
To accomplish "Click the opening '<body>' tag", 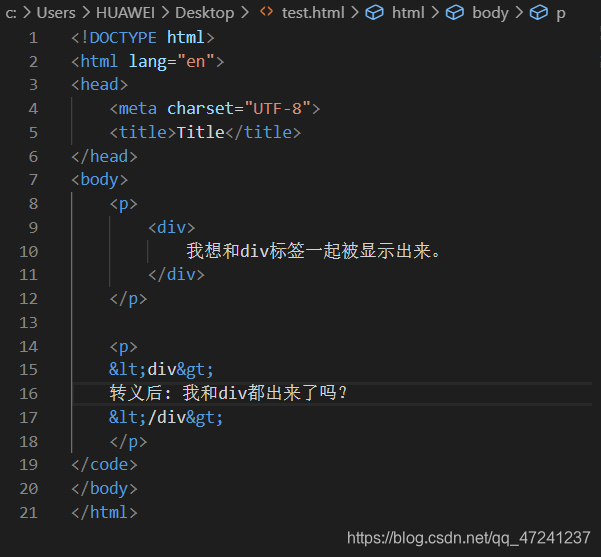I will point(100,180).
